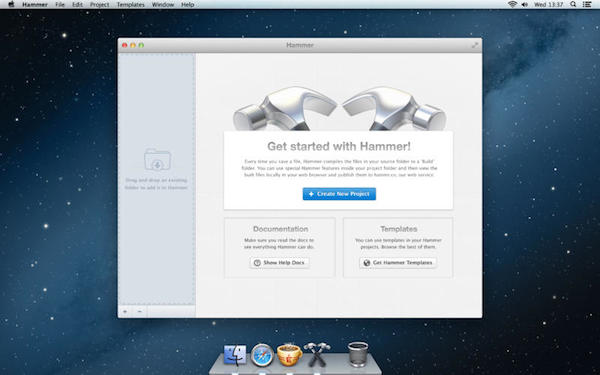The height and width of the screenshot is (375, 600).
Task: Click the help circle icon on Show Help Docs
Action: coord(257,263)
